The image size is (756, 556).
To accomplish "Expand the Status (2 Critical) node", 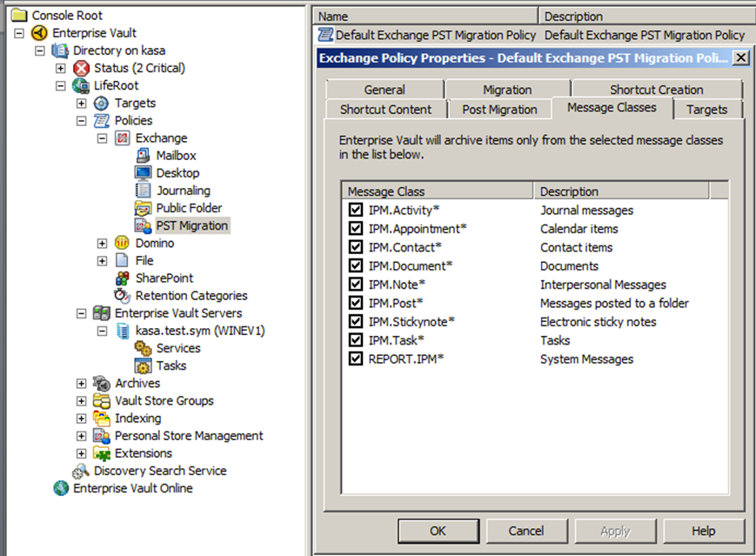I will pos(60,68).
